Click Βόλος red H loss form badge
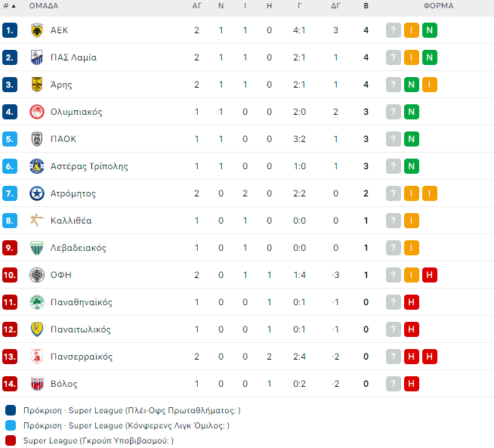The width and height of the screenshot is (494, 448). (x=412, y=384)
